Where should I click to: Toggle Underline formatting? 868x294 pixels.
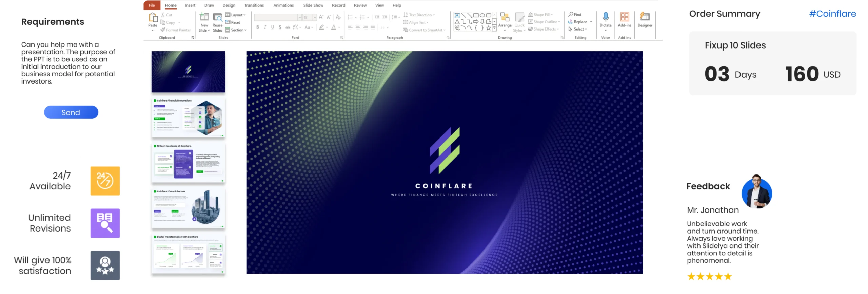point(273,27)
